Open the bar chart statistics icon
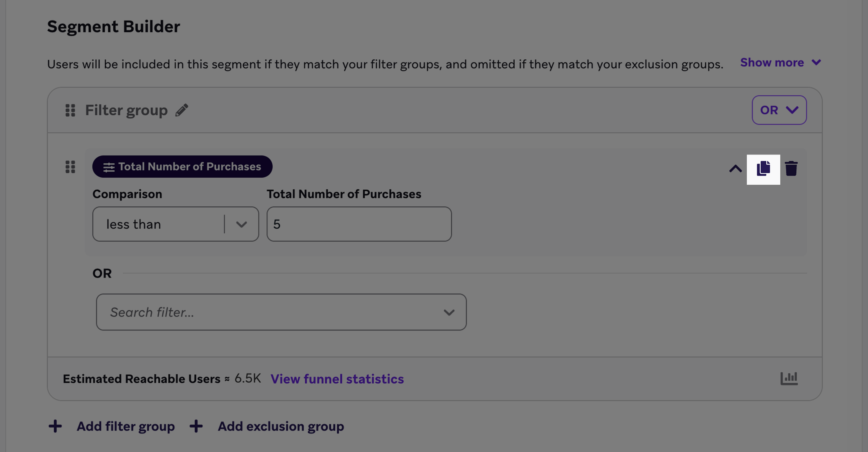The width and height of the screenshot is (868, 452). pyautogui.click(x=789, y=379)
